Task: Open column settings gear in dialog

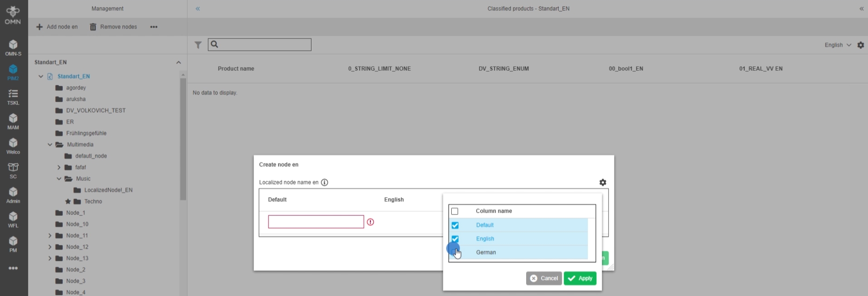Action: (x=603, y=182)
